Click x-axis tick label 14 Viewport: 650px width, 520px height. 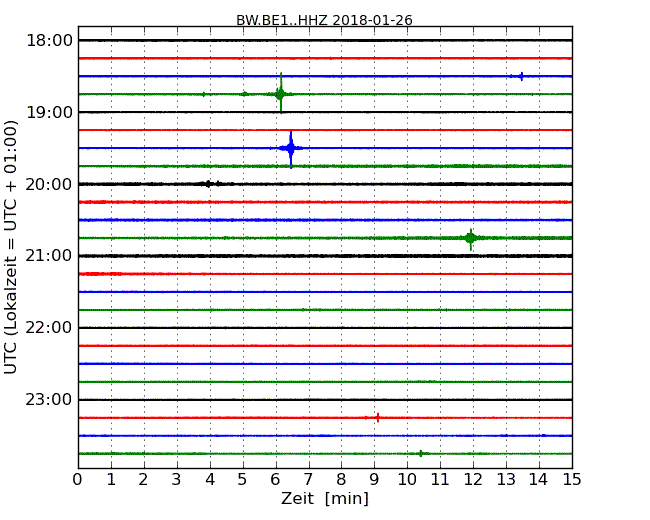pos(539,480)
